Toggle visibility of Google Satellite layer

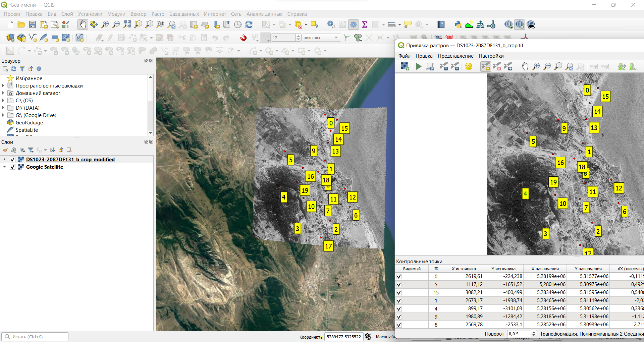(x=13, y=167)
